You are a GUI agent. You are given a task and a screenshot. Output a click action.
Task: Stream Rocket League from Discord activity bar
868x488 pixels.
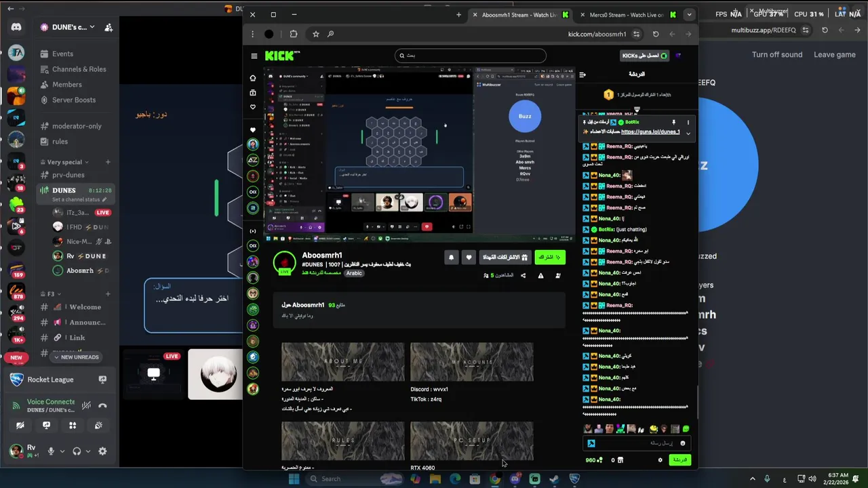(x=102, y=380)
